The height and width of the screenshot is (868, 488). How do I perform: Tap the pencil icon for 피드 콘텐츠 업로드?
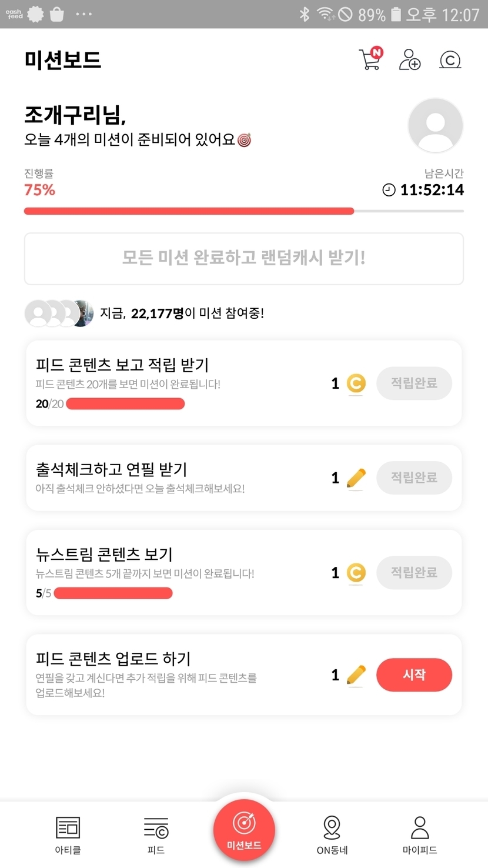(x=356, y=675)
